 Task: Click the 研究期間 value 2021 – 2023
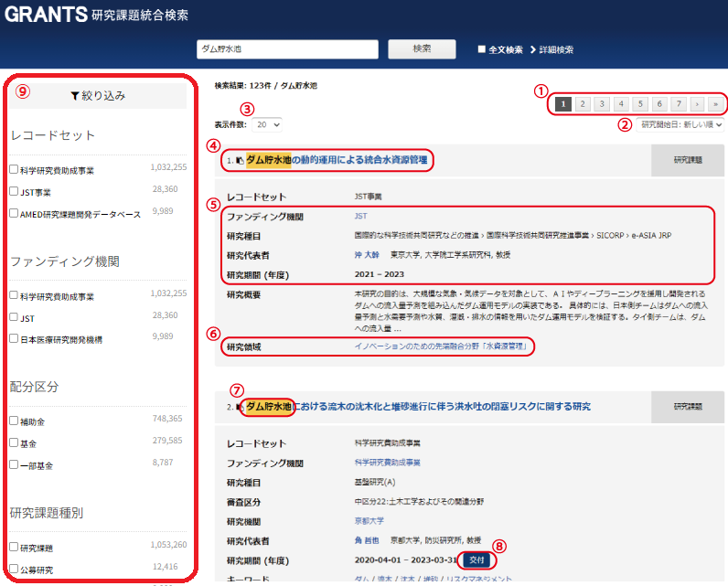pyautogui.click(x=380, y=274)
